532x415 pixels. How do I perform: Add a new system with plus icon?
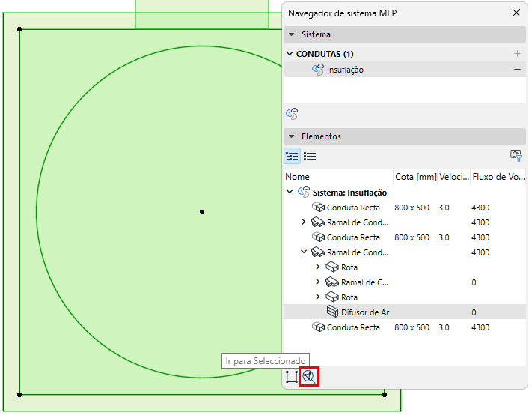coord(517,54)
